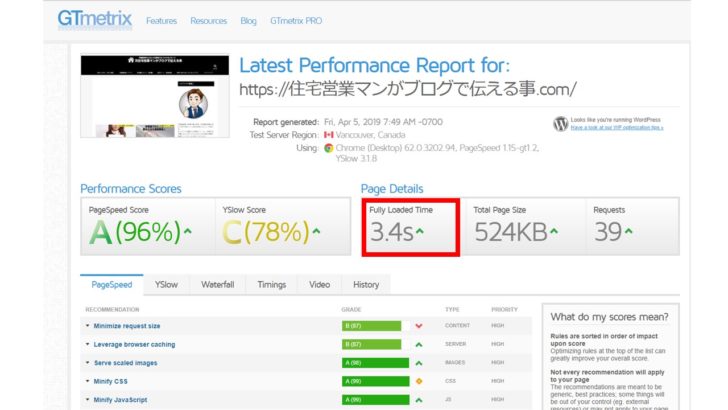Click the Total Page Size 524KB value

coord(511,232)
